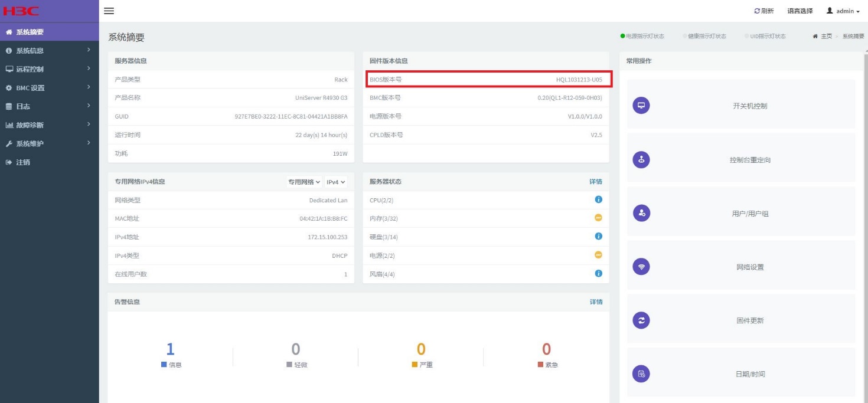This screenshot has height=403, width=868.
Task: Click the date/time (日期/时间) icon
Action: pyautogui.click(x=641, y=373)
